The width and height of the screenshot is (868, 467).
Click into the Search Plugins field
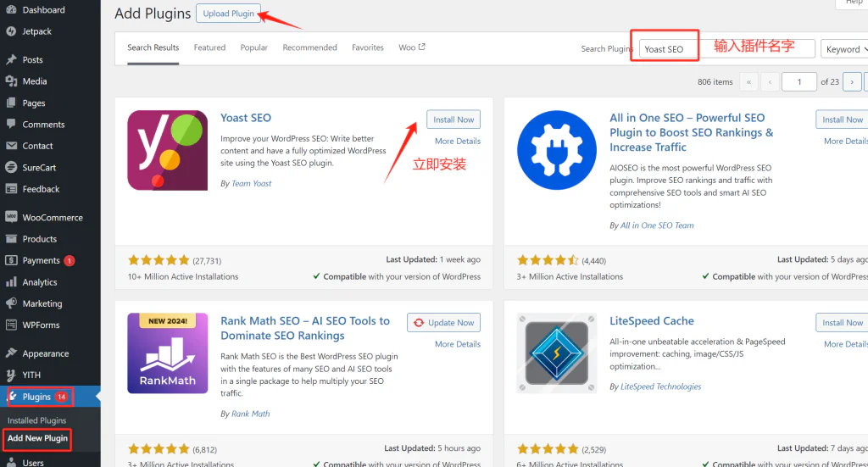[x=726, y=49]
